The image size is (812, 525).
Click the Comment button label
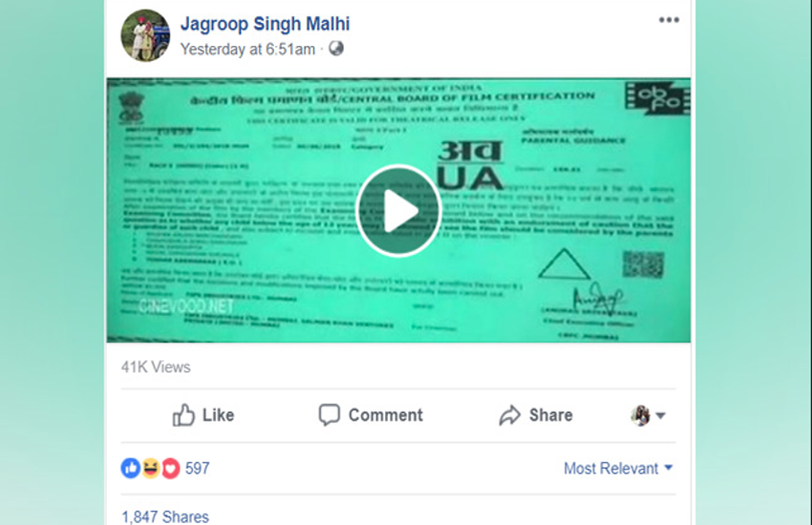pos(385,415)
